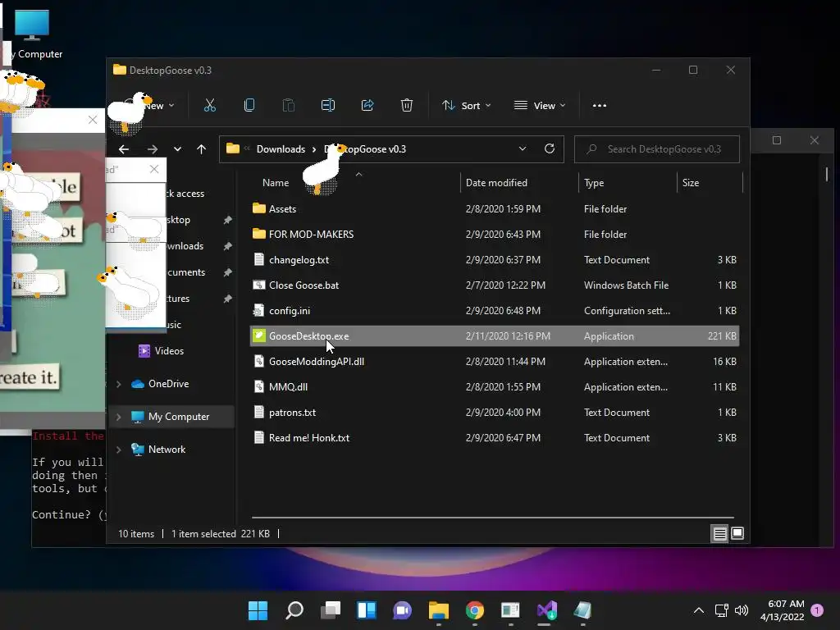Switch to large thumbnails view icon
This screenshot has height=630, width=840.
pyautogui.click(x=737, y=533)
